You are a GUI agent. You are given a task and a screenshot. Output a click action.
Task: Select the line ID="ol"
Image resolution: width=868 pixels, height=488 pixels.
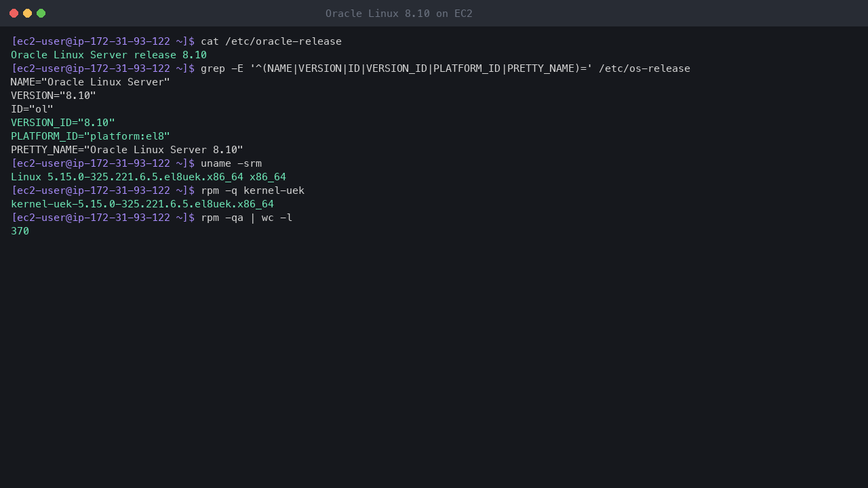(x=32, y=109)
